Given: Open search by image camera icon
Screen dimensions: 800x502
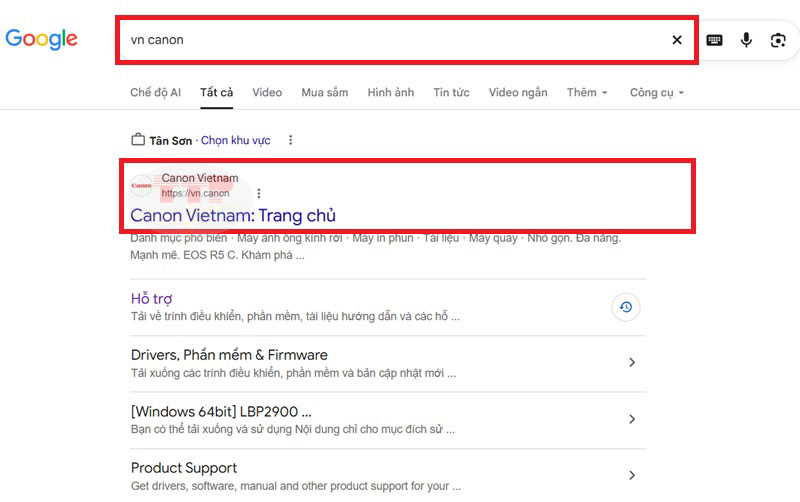Looking at the screenshot, I should coord(778,40).
